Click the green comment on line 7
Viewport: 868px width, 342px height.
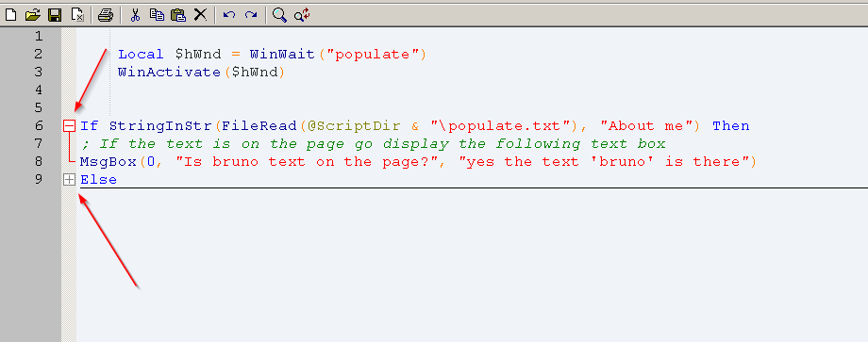tap(373, 143)
